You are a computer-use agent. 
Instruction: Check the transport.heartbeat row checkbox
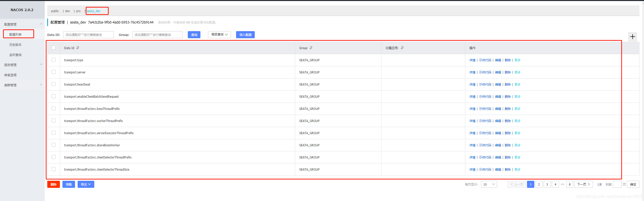[54, 84]
